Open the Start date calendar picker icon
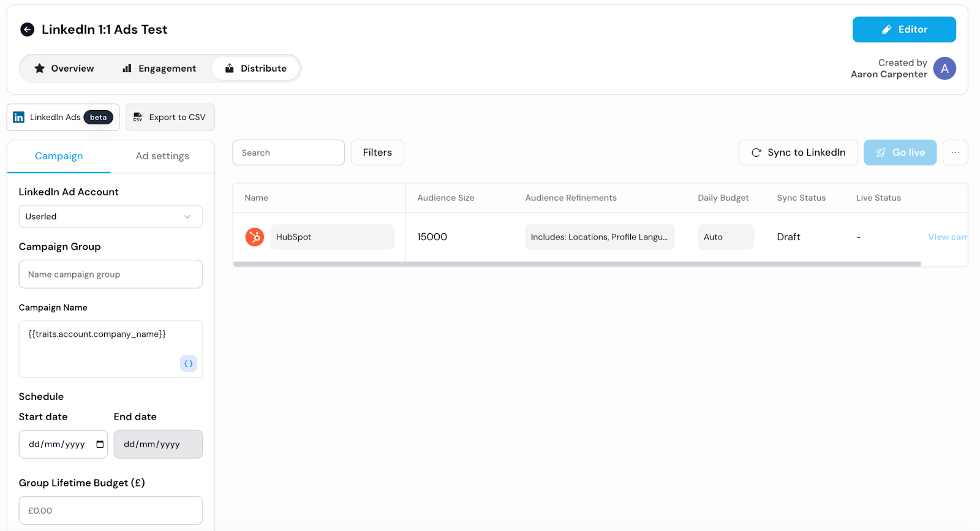Viewport: 980px width, 531px height. [100, 444]
